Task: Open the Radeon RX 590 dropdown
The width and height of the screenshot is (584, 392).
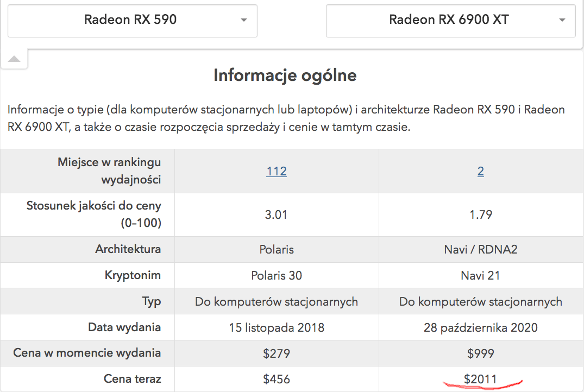Action: 132,21
